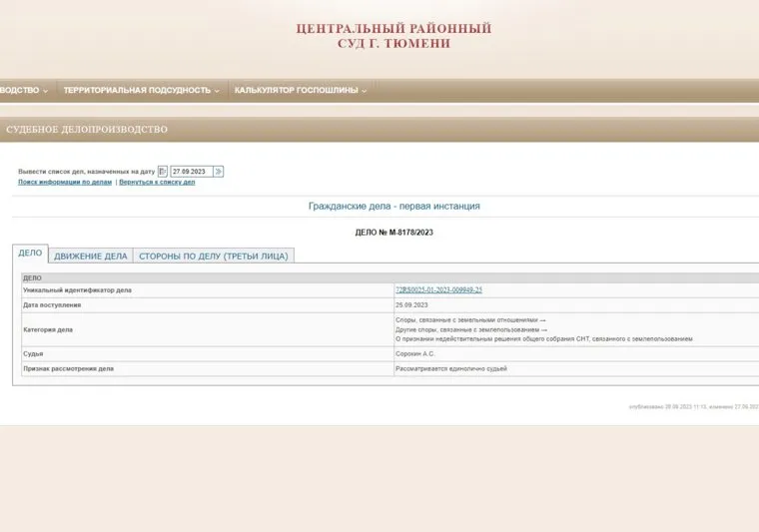759x532 pixels.
Task: Click the judge name Сорокин А.С.
Action: (415, 354)
